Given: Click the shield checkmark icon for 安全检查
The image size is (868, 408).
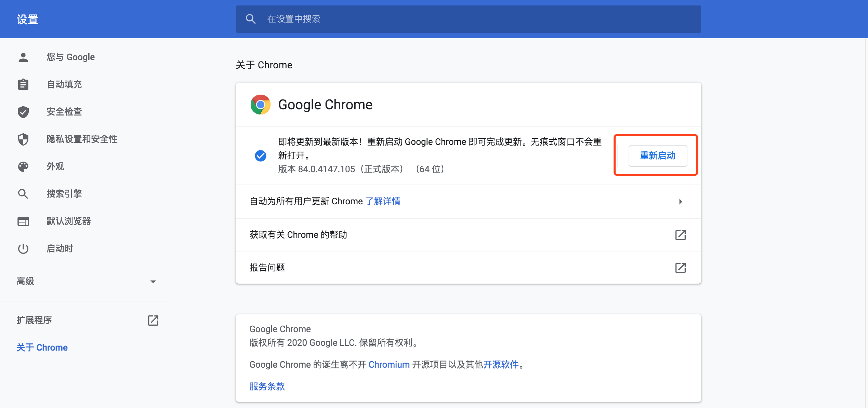Looking at the screenshot, I should (23, 112).
